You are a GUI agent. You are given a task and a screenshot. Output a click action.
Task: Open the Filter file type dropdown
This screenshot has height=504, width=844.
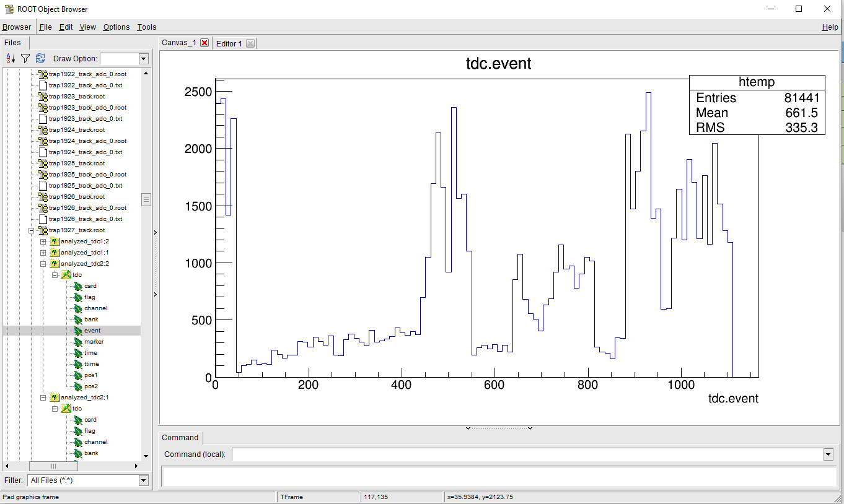144,480
